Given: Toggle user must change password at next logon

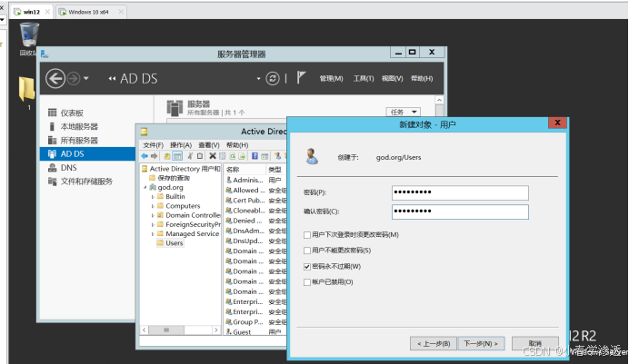Looking at the screenshot, I should point(307,235).
